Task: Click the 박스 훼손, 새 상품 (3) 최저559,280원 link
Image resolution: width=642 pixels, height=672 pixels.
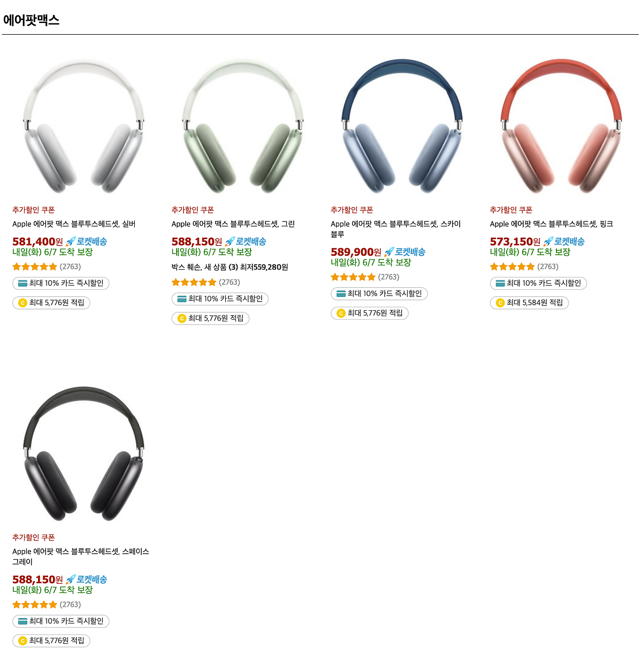Action: pyautogui.click(x=230, y=267)
